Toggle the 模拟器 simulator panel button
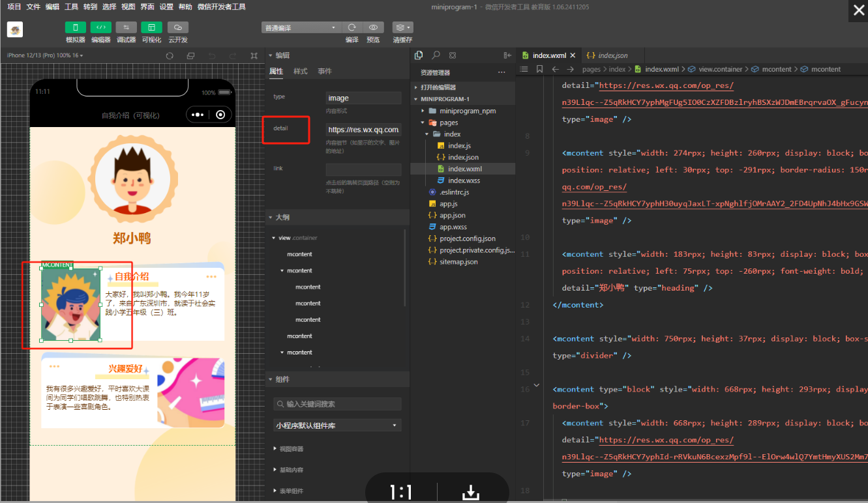The height and width of the screenshot is (503, 868). tap(76, 27)
